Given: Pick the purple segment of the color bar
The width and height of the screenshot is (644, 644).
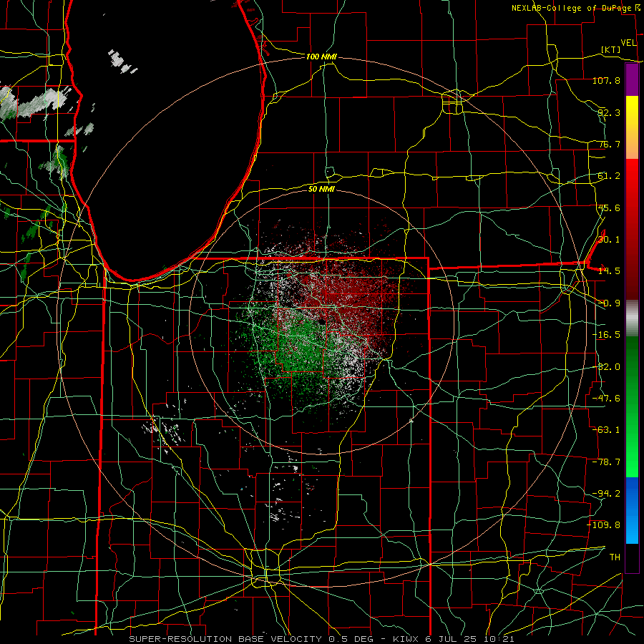Looking at the screenshot, I should coord(632,80).
